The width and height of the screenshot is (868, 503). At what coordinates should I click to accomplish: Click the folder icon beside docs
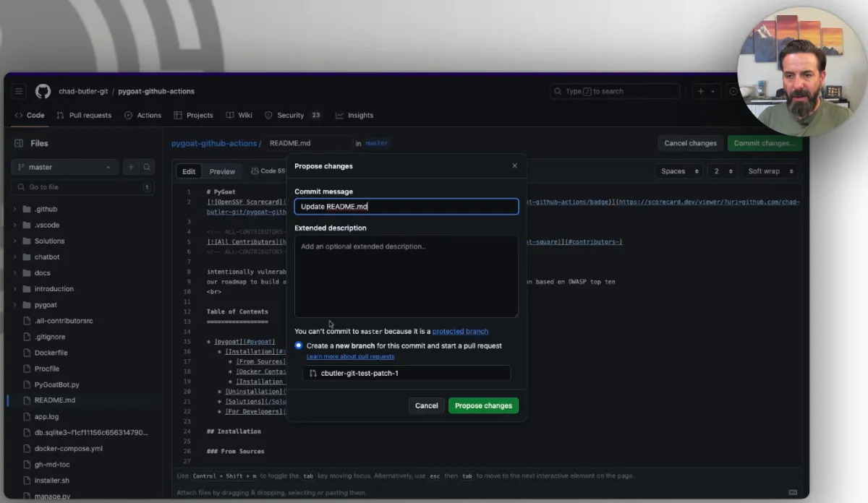[27, 273]
